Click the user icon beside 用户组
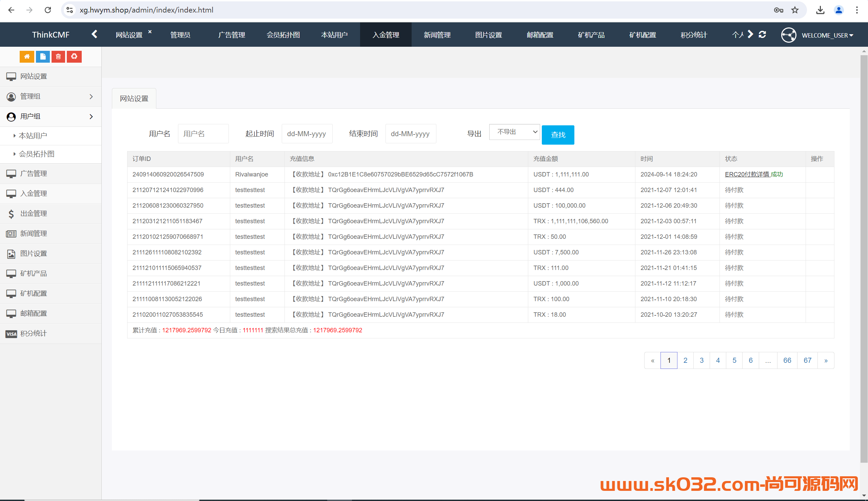Screen dimensions: 868x501 [11, 117]
